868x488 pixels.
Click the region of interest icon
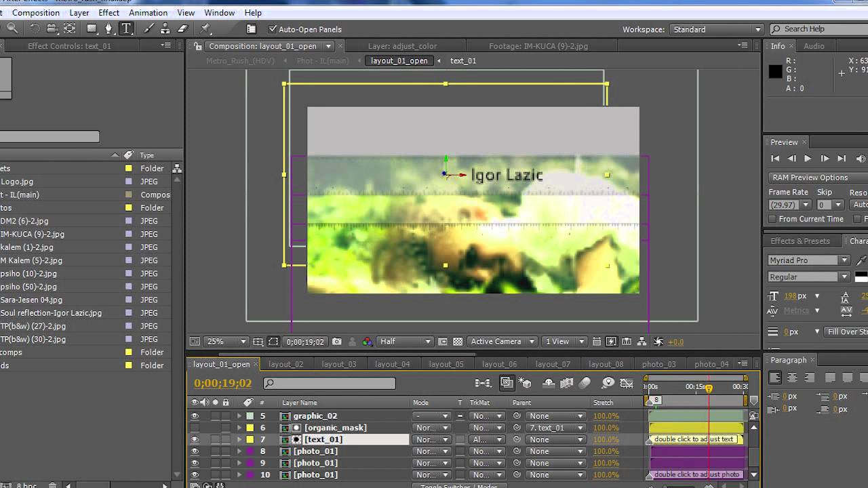[443, 342]
